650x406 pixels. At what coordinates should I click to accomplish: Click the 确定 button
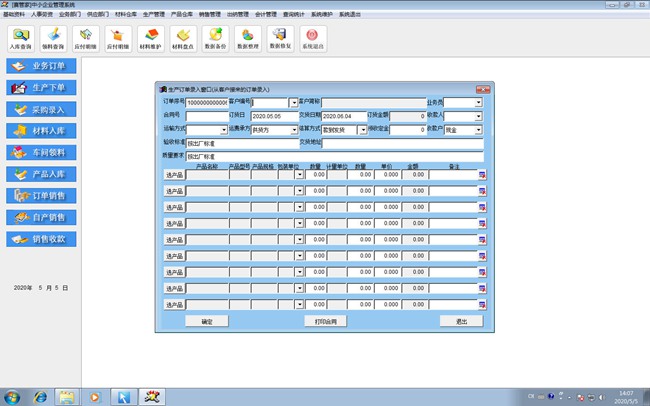(207, 321)
